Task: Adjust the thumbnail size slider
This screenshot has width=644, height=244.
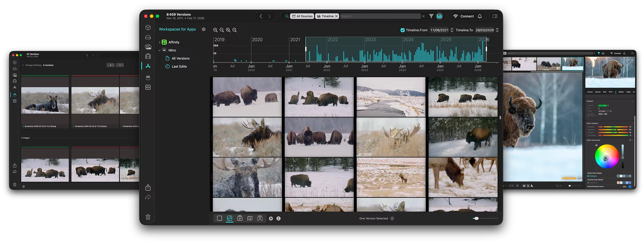Action: point(476,218)
